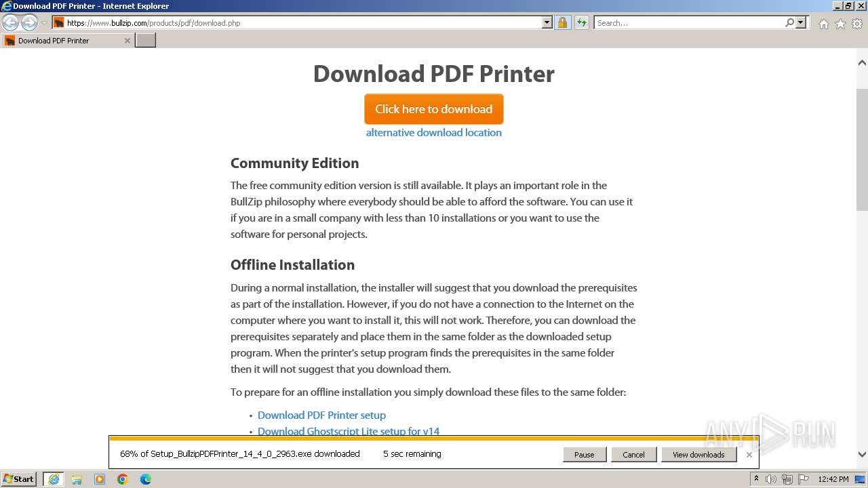Click the bullzip site favicon in the address bar
The width and height of the screenshot is (868, 488).
pyautogui.click(x=59, y=22)
